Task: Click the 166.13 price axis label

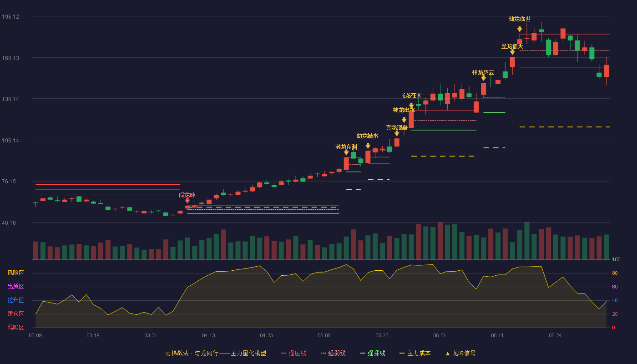Action: point(10,58)
